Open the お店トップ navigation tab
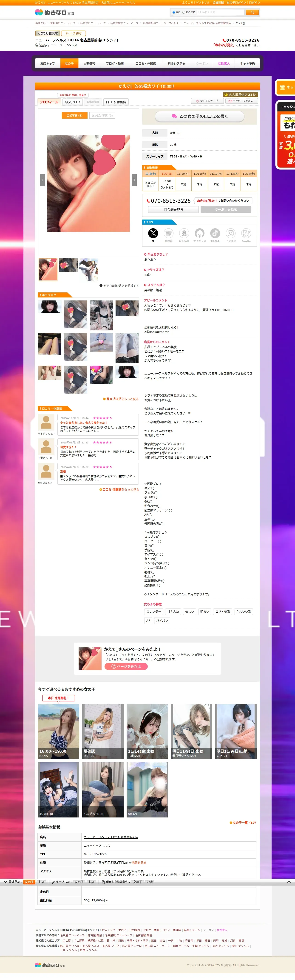Viewport: 295px width, 980px height. pyautogui.click(x=48, y=63)
